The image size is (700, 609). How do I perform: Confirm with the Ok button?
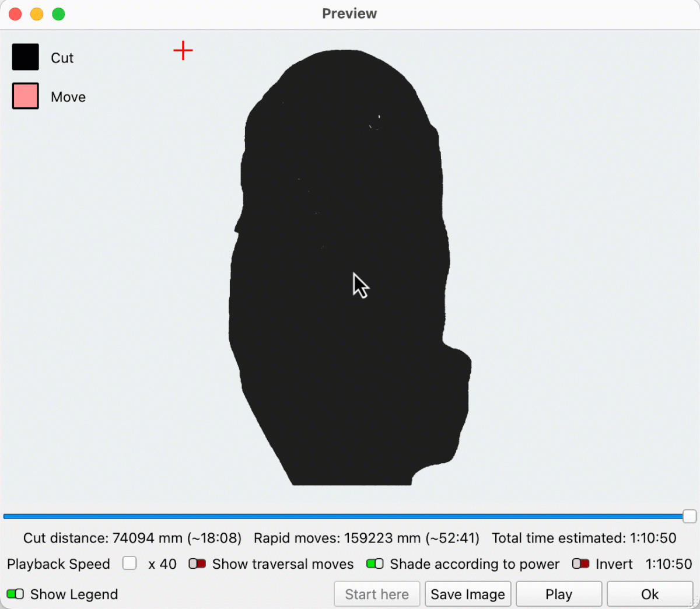[x=650, y=594]
